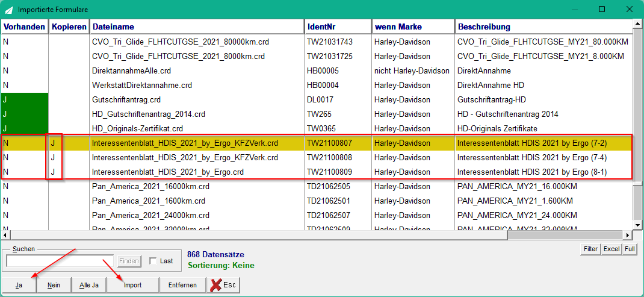The image size is (644, 297).
Task: Sort by the Dateiname column header
Action: pyautogui.click(x=197, y=27)
